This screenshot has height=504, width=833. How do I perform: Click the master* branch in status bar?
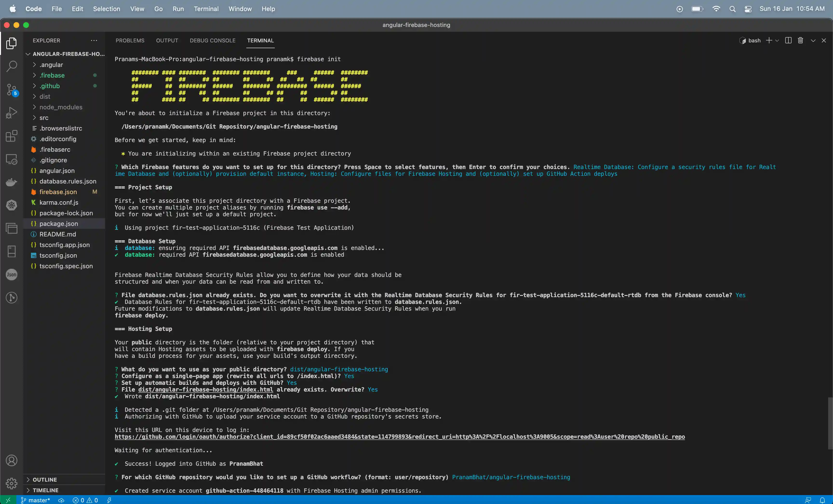[x=35, y=500]
